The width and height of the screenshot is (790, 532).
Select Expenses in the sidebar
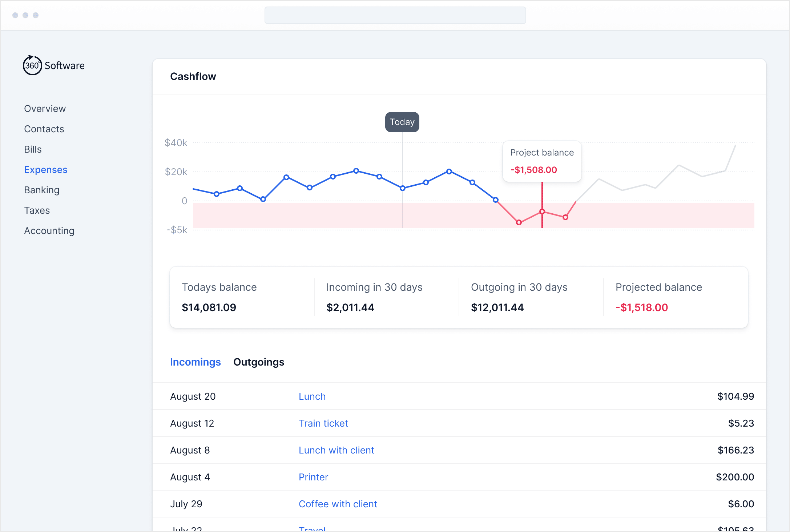45,170
